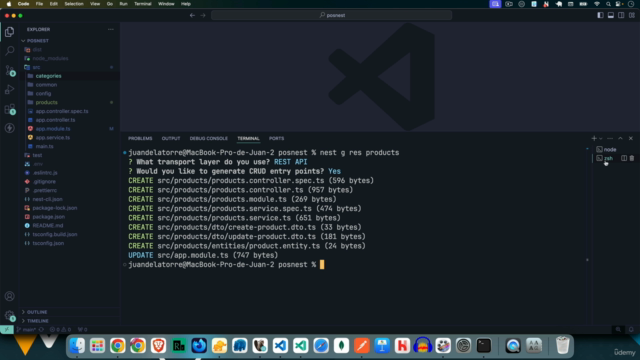This screenshot has width=640, height=360.
Task: Open the Search view in activity bar
Action: [x=9, y=51]
